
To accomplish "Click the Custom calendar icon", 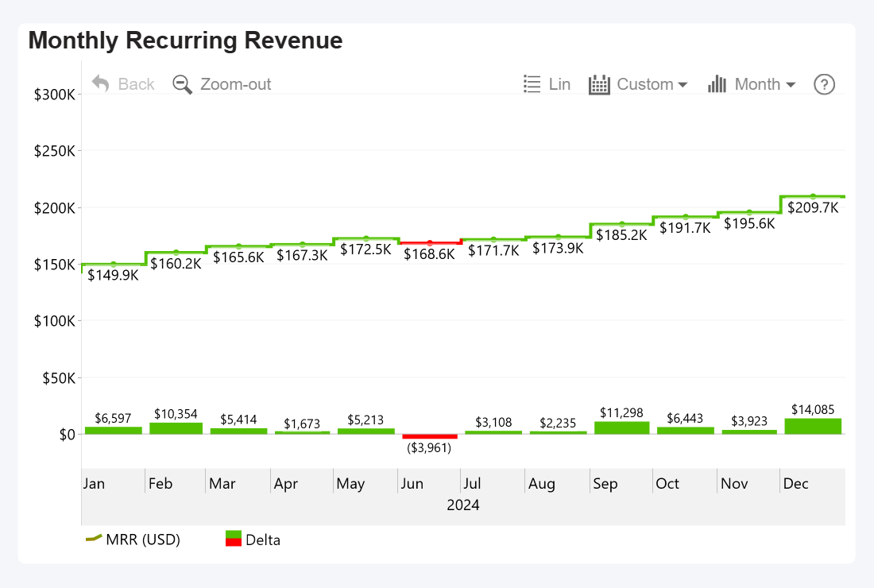I will pos(599,85).
